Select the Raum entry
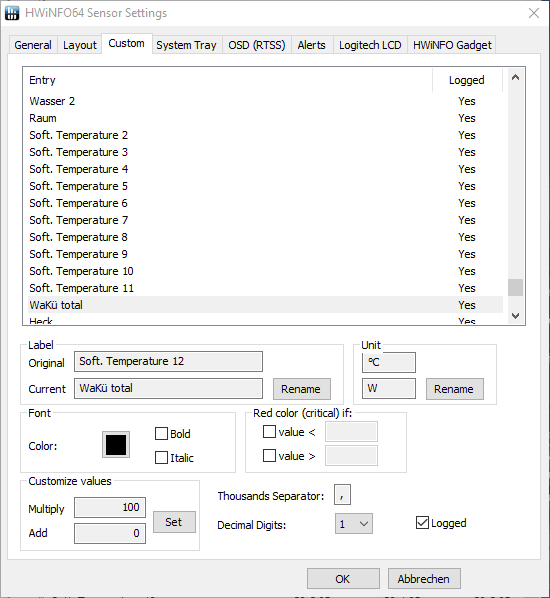The height and width of the screenshot is (598, 550). coord(265,118)
